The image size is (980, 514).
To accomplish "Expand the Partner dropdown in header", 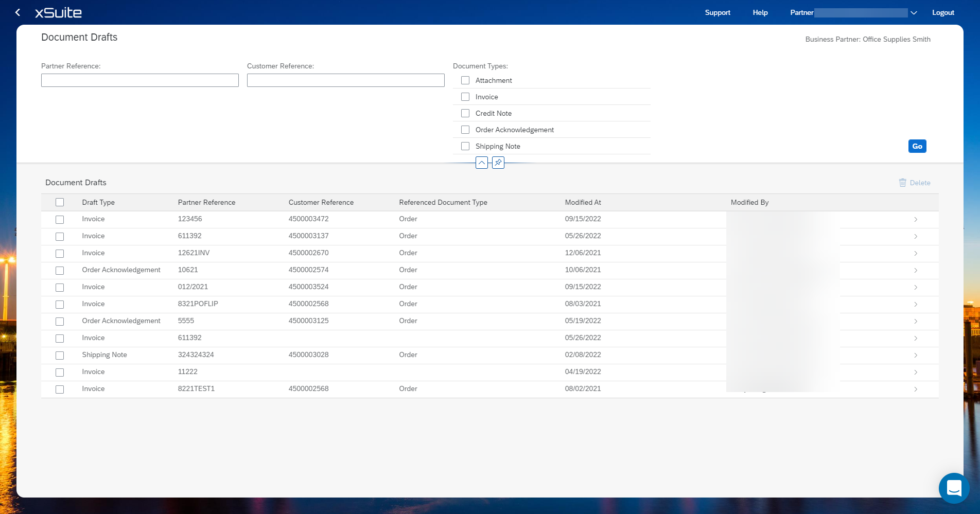I will (x=914, y=13).
